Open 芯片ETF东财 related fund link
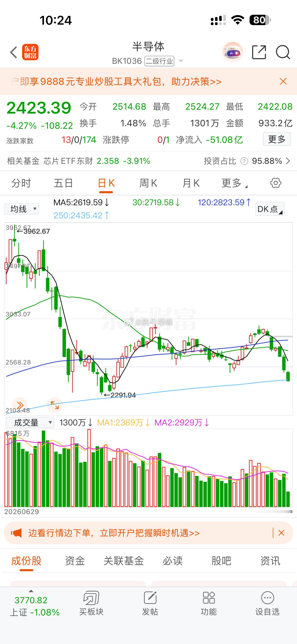The image size is (297, 644). (x=79, y=161)
